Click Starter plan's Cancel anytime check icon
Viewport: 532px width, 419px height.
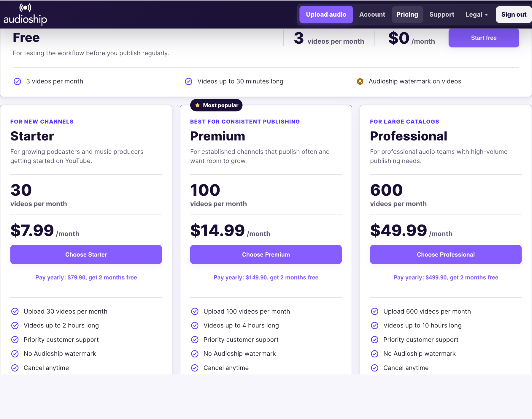15,368
